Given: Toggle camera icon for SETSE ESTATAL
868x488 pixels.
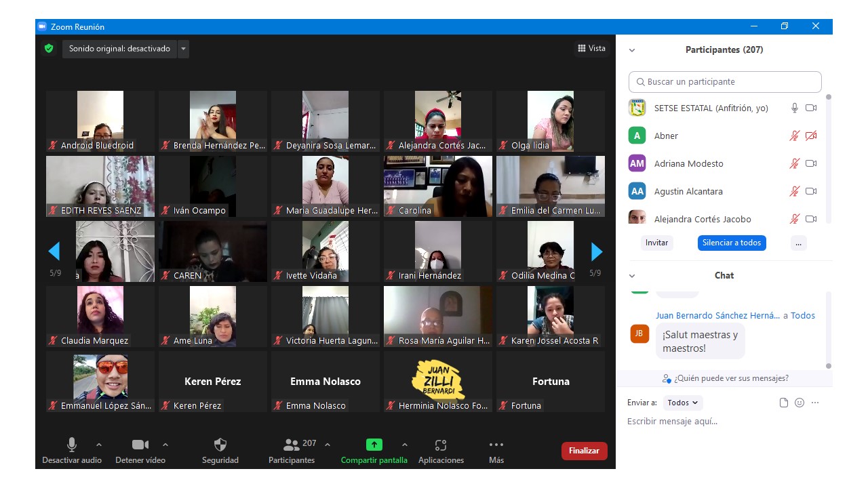Looking at the screenshot, I should tap(811, 108).
